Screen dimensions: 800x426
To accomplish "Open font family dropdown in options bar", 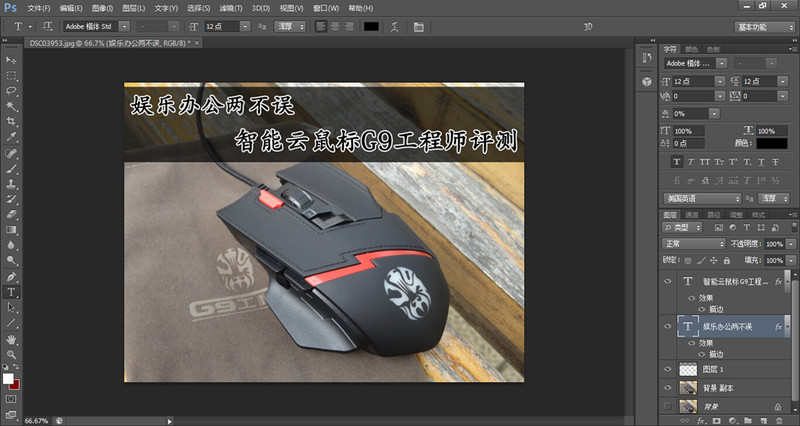I will pos(124,26).
